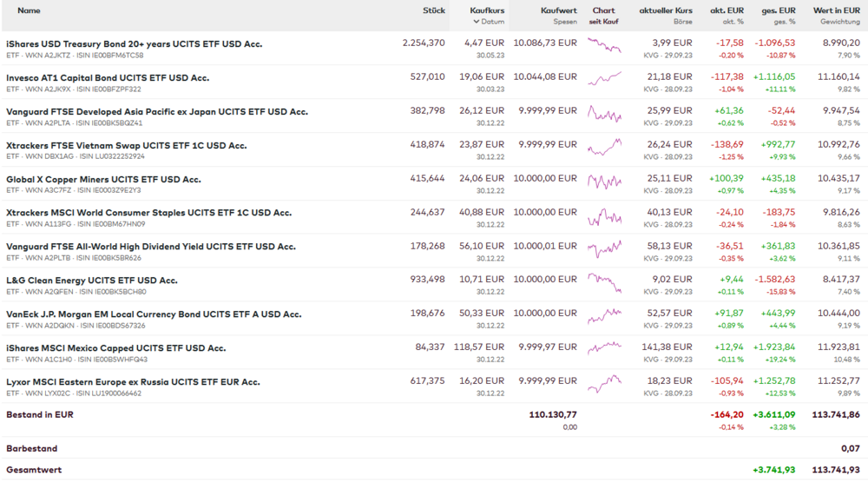Click the sort chevron beside Datum
The height and width of the screenshot is (496, 868).
click(475, 22)
